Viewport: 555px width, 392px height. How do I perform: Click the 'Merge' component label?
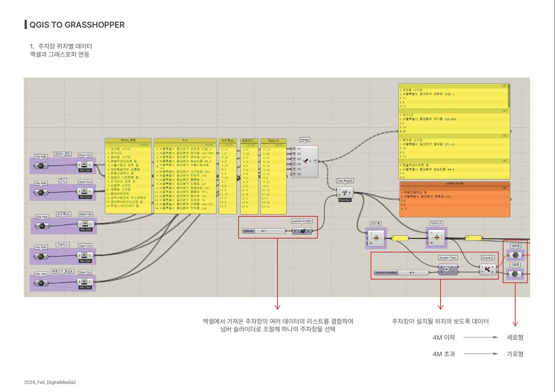305,140
